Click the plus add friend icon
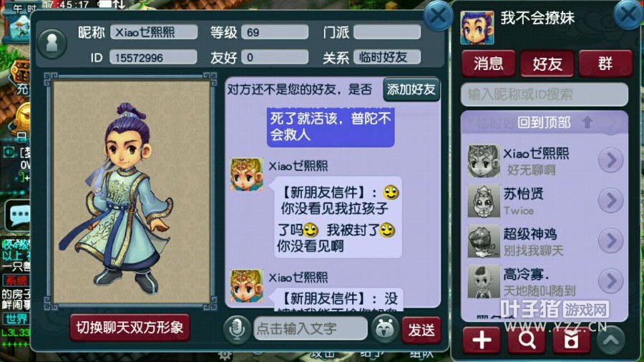Viewport: 644px width, 362px height. 482,340
